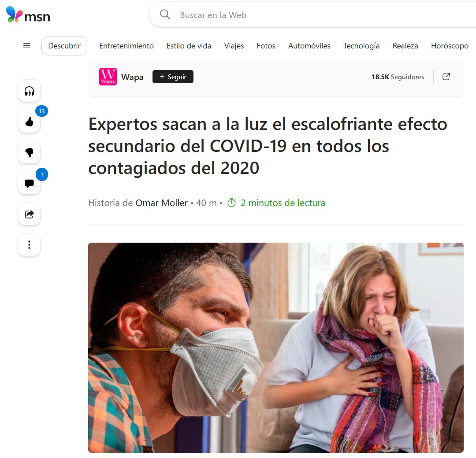Like the article with thumbs-up icon
Viewport: 476px width, 458px height.
tap(29, 122)
